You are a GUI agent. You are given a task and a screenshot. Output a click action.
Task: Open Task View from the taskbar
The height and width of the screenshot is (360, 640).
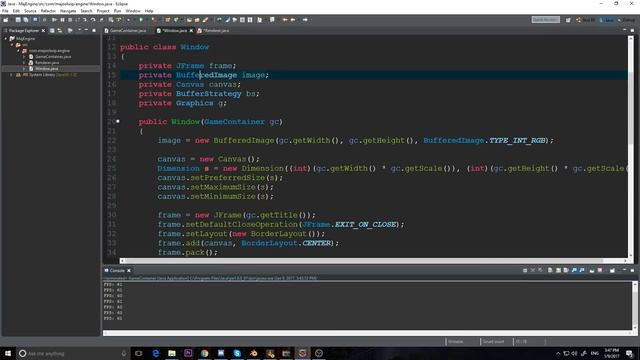click(x=139, y=353)
